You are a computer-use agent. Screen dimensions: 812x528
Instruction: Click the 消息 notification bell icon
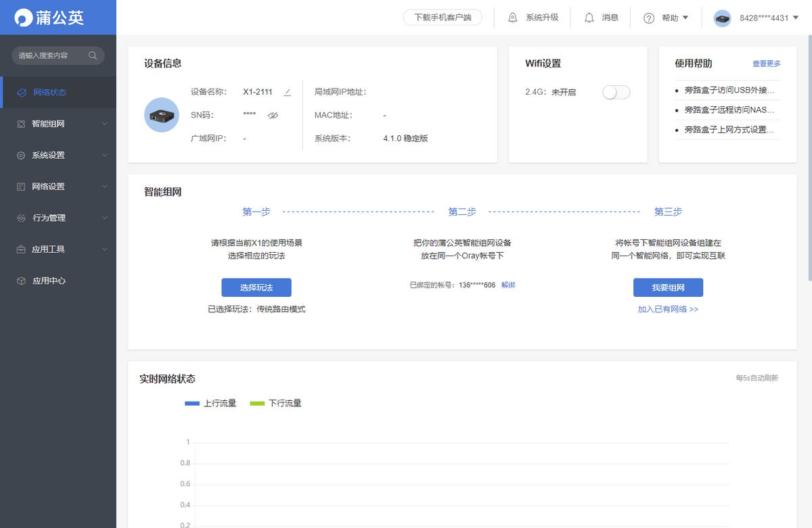pos(588,18)
